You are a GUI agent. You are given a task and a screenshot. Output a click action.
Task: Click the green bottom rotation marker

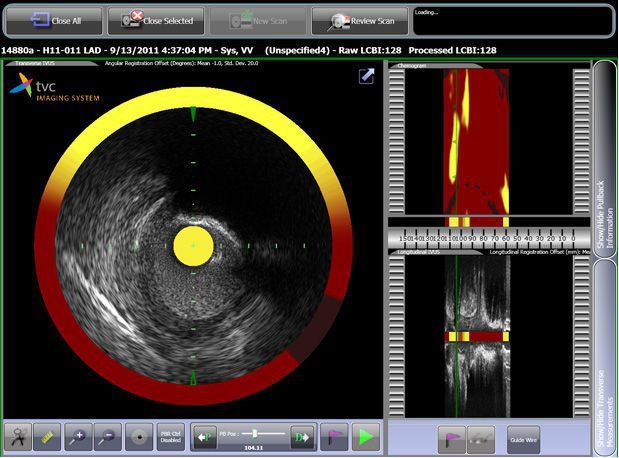point(193,378)
